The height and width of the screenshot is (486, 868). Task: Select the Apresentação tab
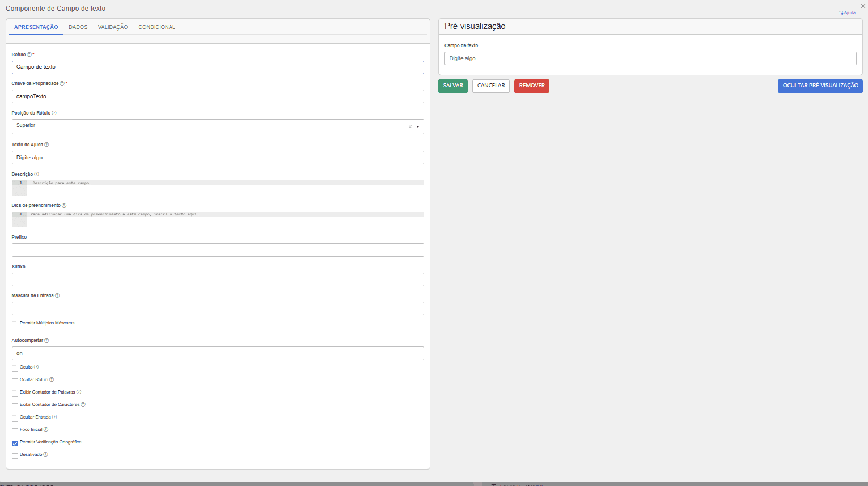coord(36,27)
